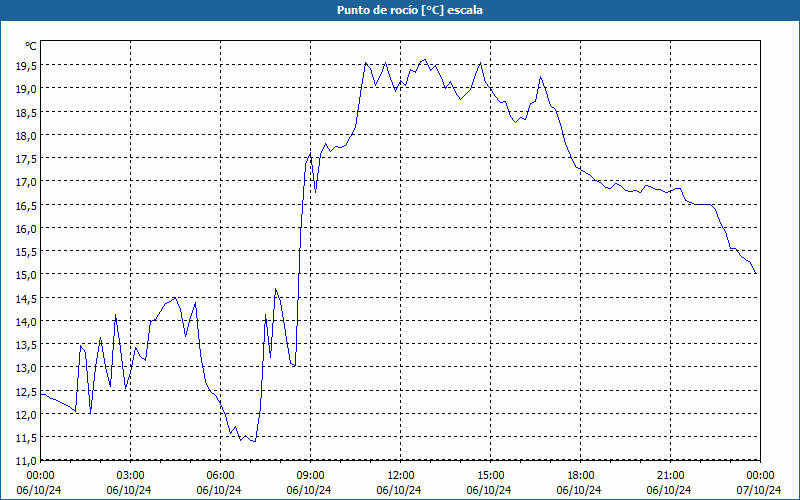Click the 16,5 y-axis label
Viewport: 800px width, 500px height.
(x=26, y=205)
